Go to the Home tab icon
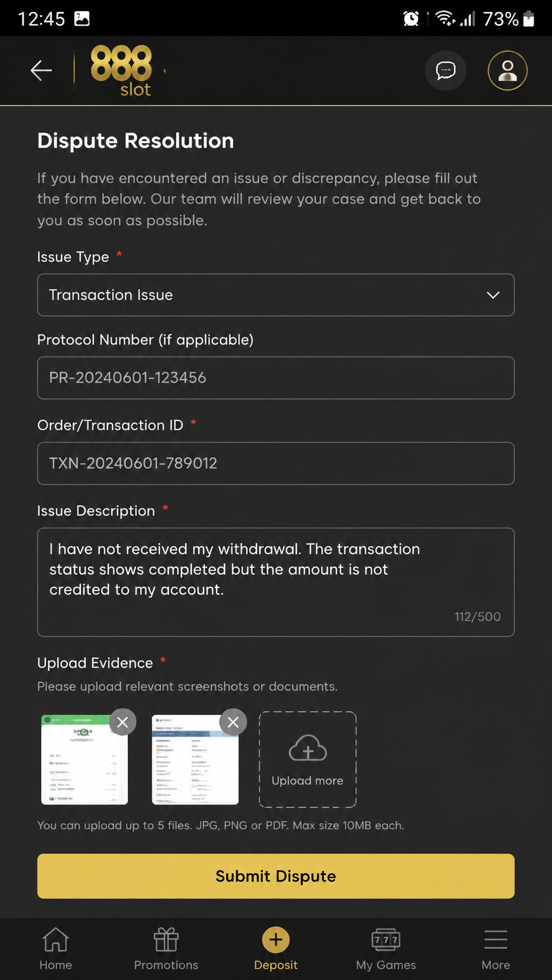 click(x=56, y=940)
